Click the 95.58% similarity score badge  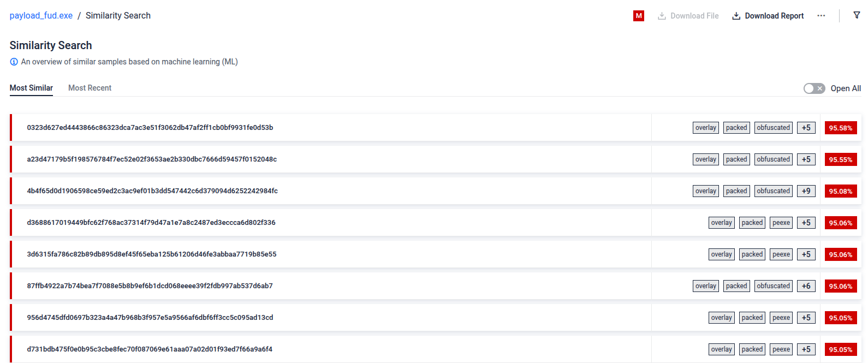pos(841,128)
